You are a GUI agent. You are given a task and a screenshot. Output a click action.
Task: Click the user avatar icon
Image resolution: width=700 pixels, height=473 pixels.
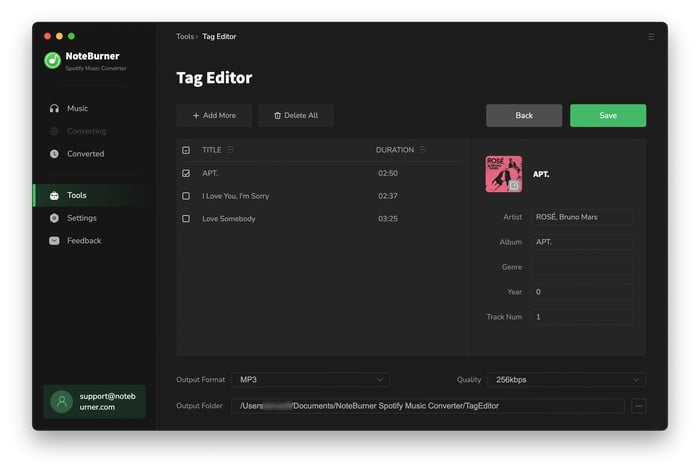(62, 402)
